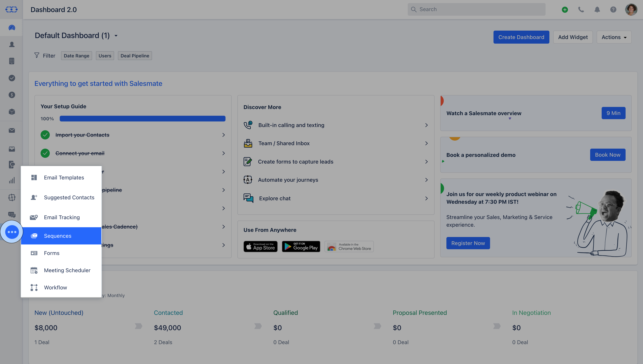Open Reports bar chart sidebar icon
The width and height of the screenshot is (643, 364).
click(x=12, y=180)
